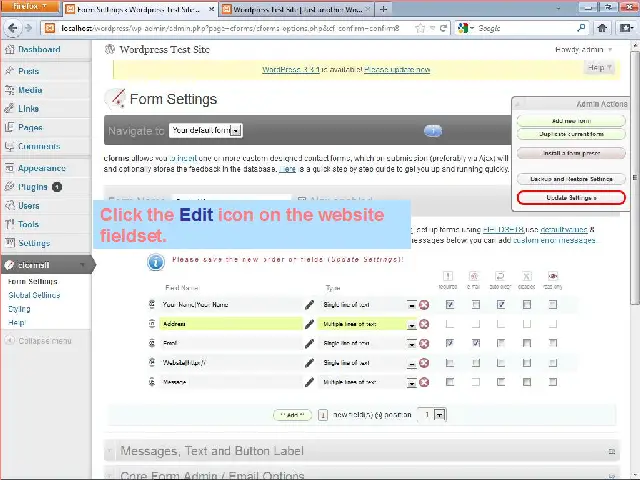Click the drag handle of Message row
The width and height of the screenshot is (640, 480).
152,382
